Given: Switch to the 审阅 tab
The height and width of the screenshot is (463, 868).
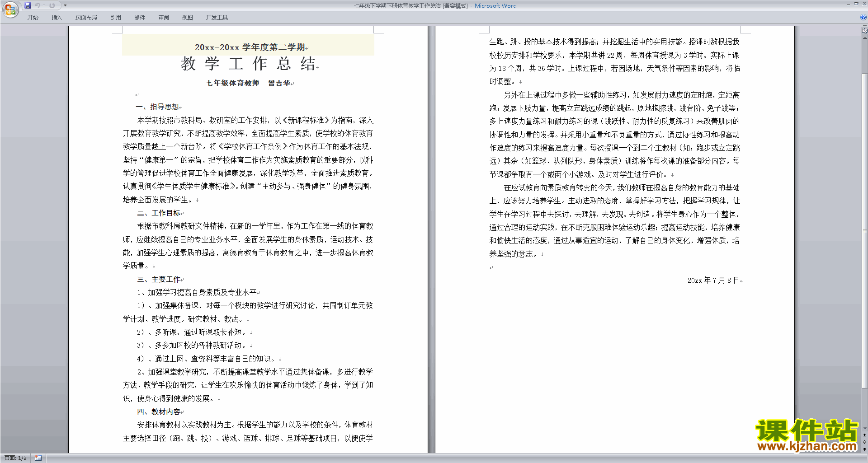Looking at the screenshot, I should click(x=164, y=18).
